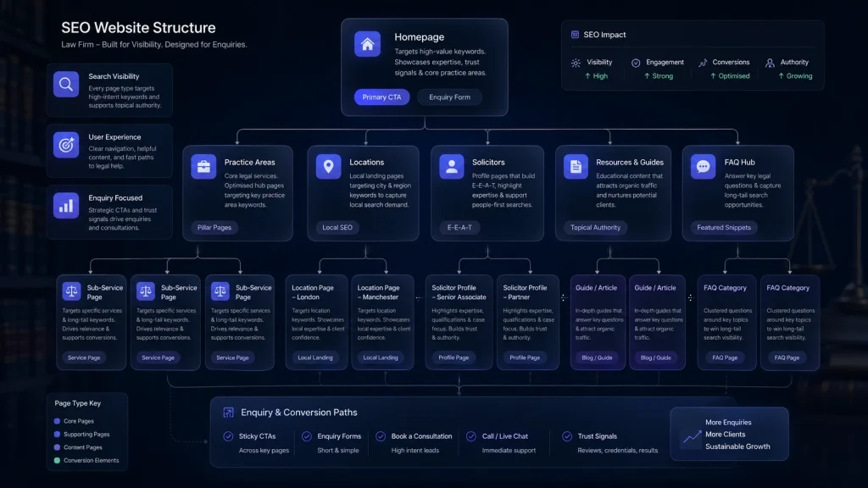Click the Search Visibility magnifier icon
Screen dimensions: 868x488
(x=66, y=84)
